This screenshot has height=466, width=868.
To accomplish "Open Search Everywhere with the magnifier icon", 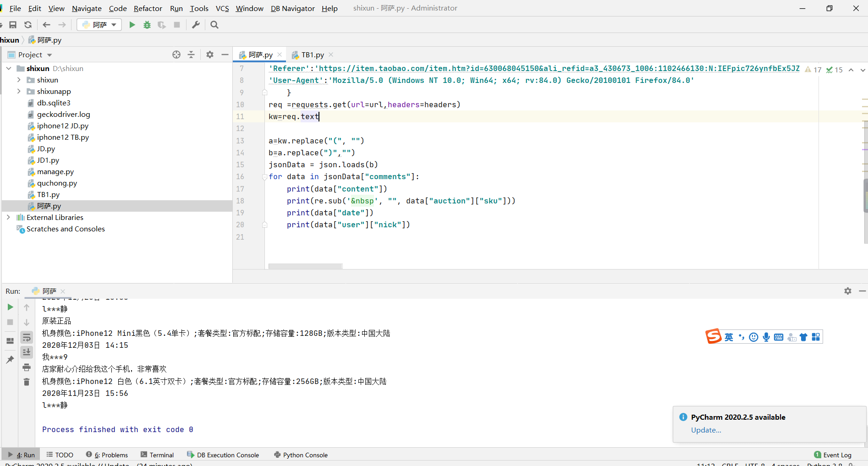I will [214, 25].
